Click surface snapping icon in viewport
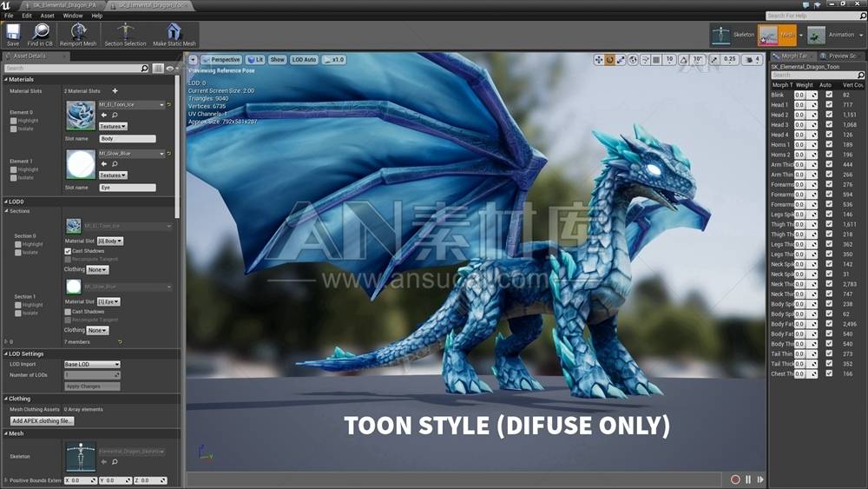 point(646,60)
